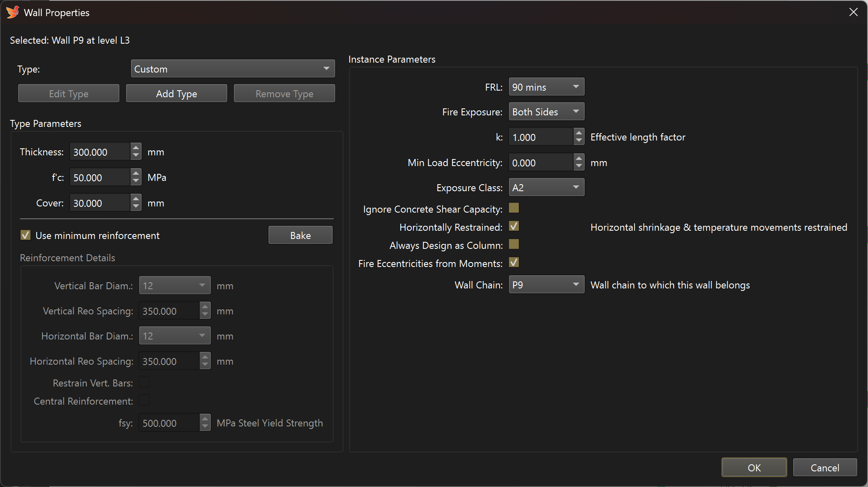
Task: Expand the FRL 90 mins dropdown
Action: 546,87
